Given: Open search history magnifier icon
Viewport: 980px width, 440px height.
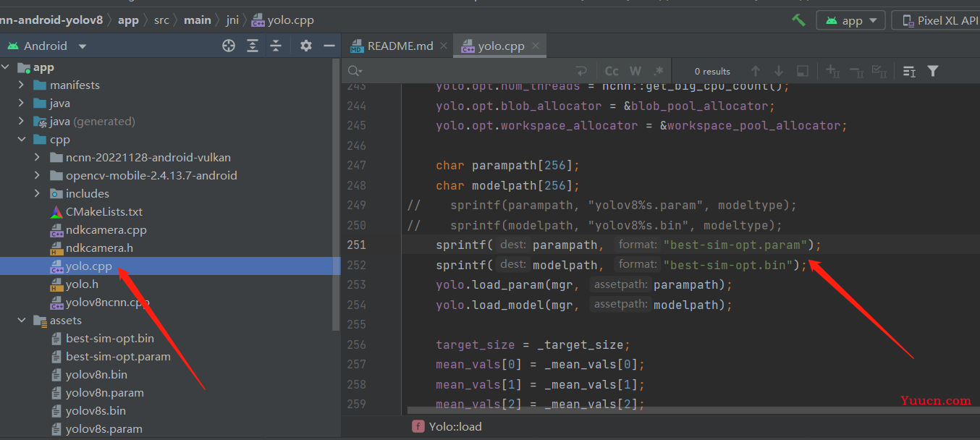Looking at the screenshot, I should coord(355,71).
